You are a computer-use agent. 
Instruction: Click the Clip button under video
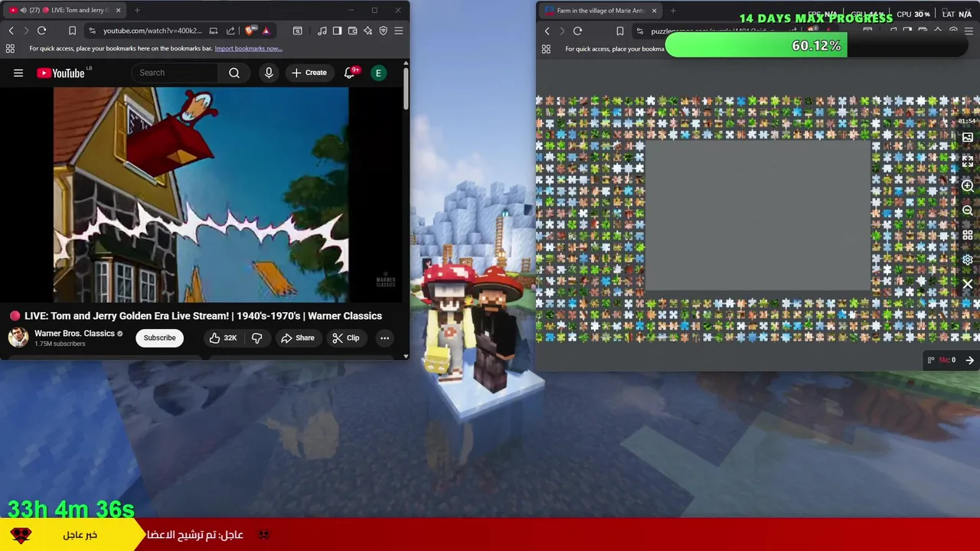tap(345, 337)
